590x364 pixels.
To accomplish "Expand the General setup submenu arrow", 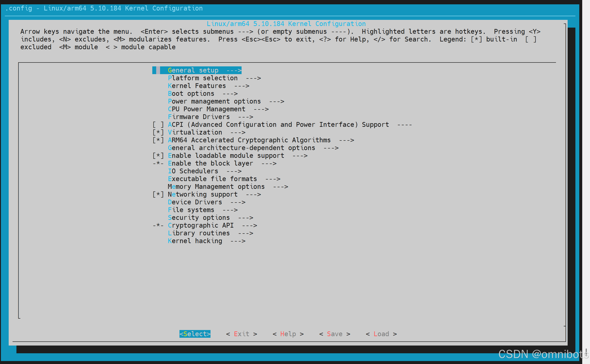I will [x=234, y=70].
